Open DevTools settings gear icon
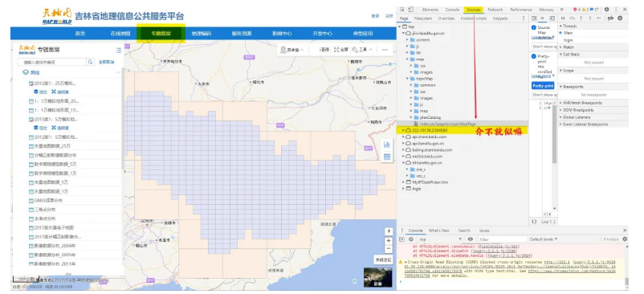Viewport: 644px width, 294px height. pyautogui.click(x=606, y=10)
